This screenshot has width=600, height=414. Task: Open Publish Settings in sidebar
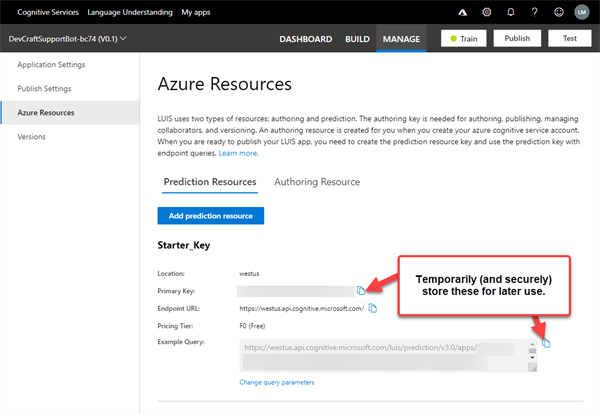click(x=44, y=89)
